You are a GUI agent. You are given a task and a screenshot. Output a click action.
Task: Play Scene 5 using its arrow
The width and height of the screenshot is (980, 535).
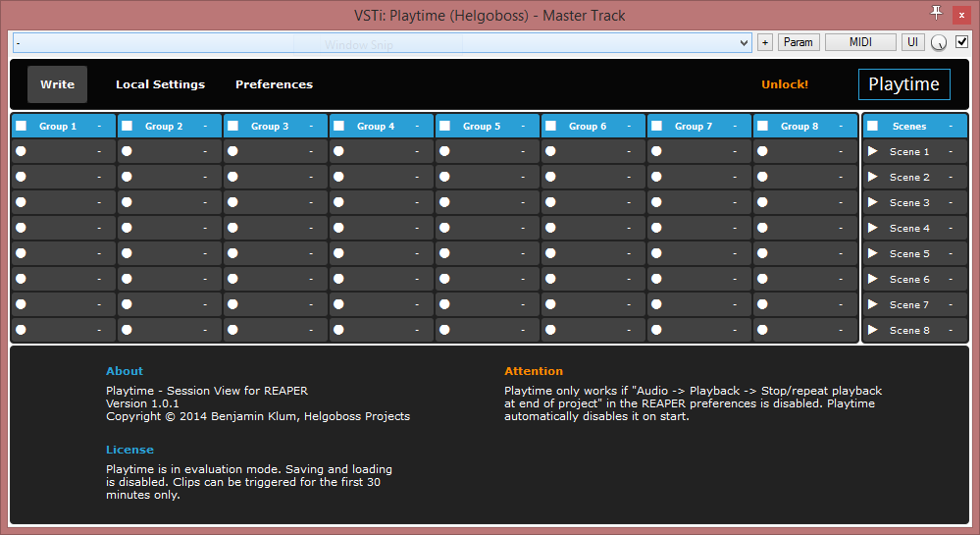(x=872, y=253)
